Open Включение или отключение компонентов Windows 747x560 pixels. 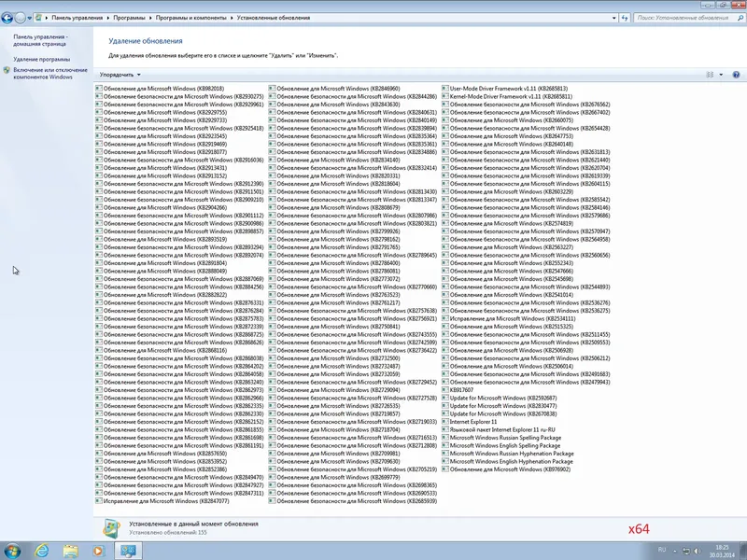50,74
